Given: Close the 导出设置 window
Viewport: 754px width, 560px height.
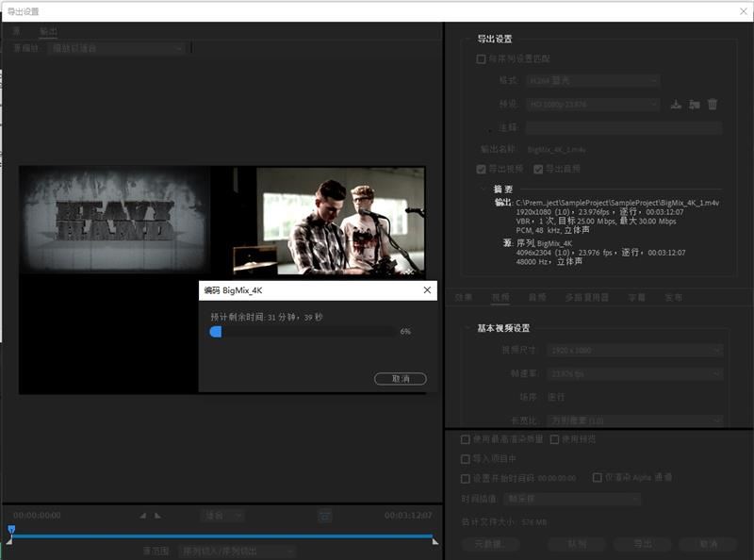Looking at the screenshot, I should coord(744,11).
